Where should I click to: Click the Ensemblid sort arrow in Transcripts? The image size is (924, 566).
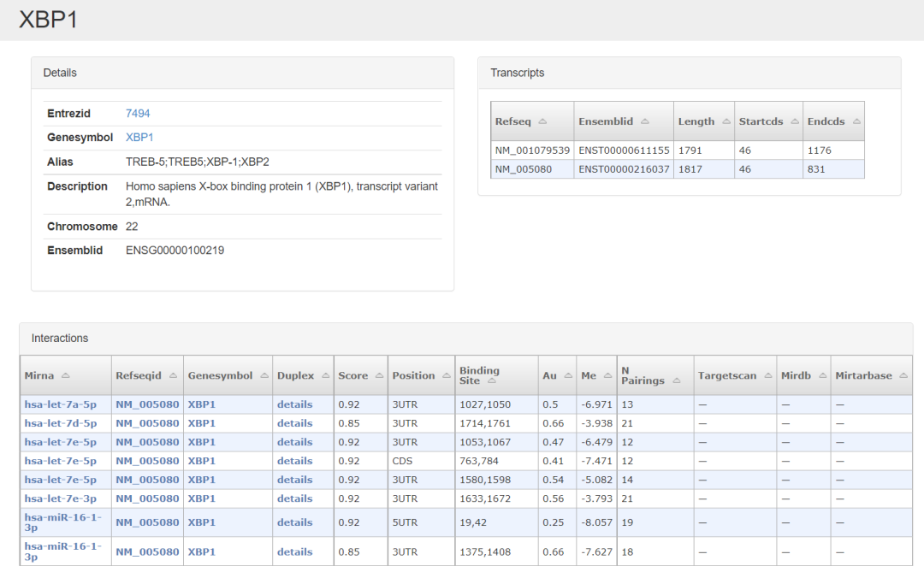click(644, 121)
